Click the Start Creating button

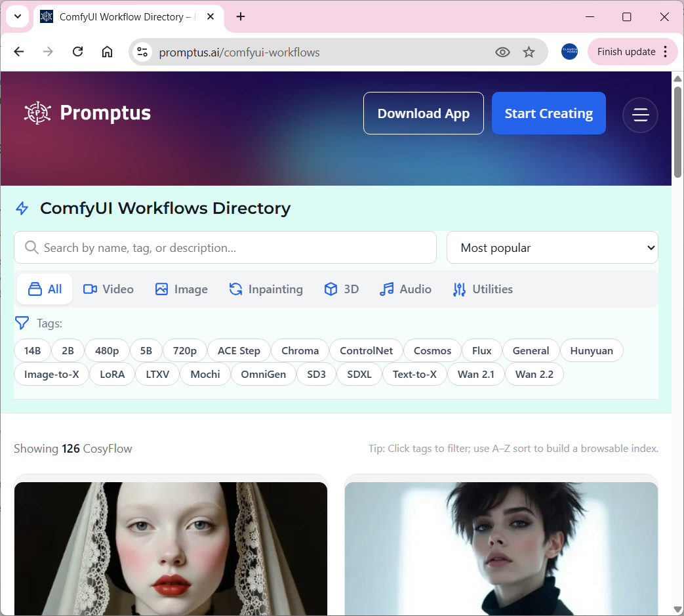548,113
